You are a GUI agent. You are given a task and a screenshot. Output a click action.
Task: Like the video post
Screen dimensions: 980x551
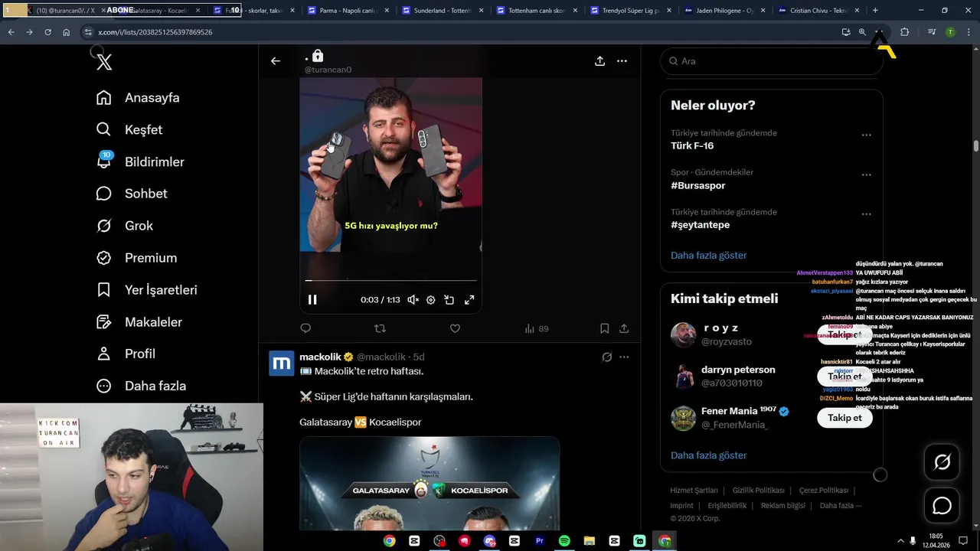(455, 328)
